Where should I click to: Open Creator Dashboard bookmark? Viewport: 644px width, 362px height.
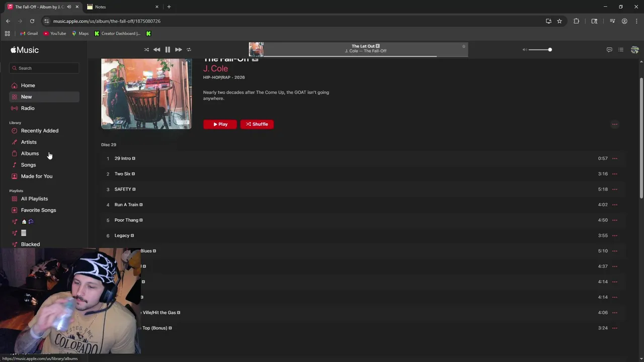pyautogui.click(x=118, y=34)
